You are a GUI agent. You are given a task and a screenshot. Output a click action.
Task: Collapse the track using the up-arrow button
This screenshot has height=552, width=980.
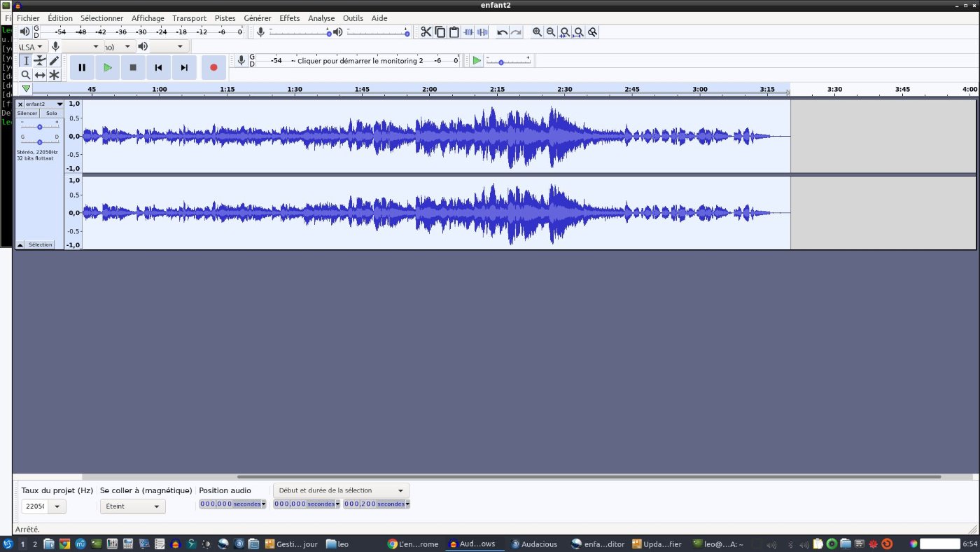pos(20,244)
